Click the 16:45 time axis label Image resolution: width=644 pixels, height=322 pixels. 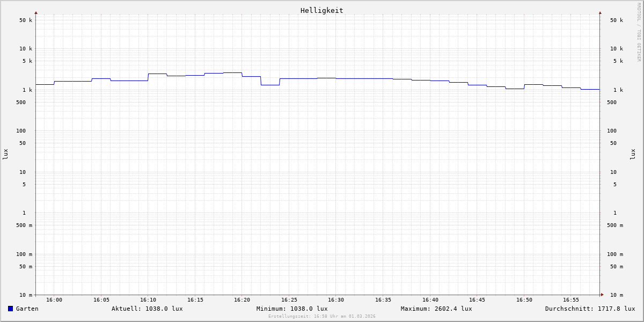[477, 300]
